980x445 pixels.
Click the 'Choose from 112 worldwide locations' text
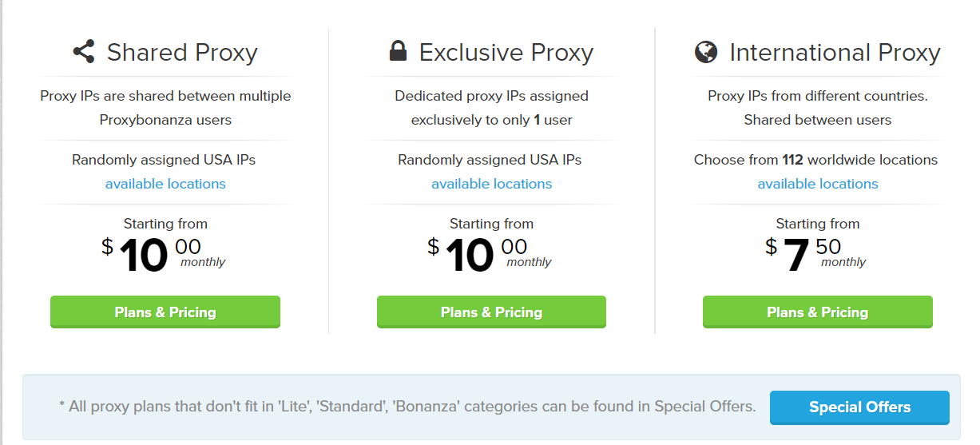tap(815, 160)
